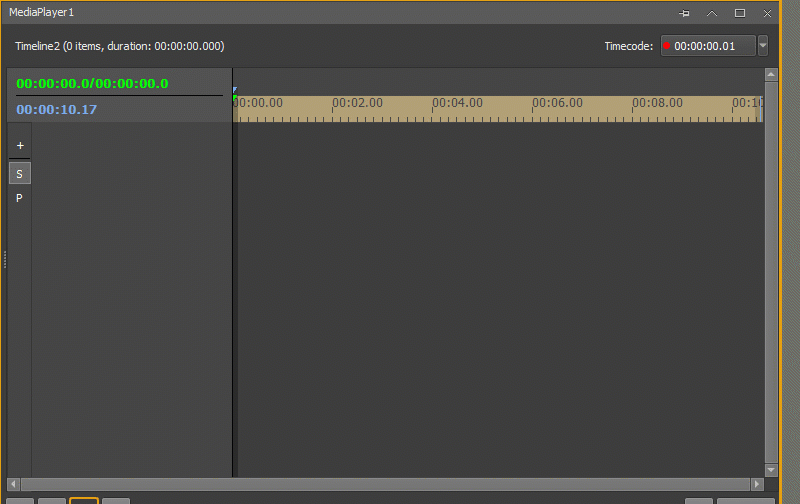800x504 pixels.
Task: Click the vertical scrollbar up arrow
Action: pos(771,74)
